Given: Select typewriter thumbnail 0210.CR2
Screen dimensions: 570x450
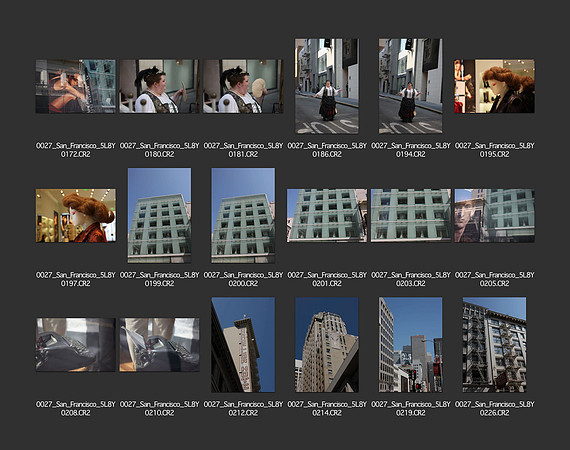Looking at the screenshot, I should coord(159,345).
